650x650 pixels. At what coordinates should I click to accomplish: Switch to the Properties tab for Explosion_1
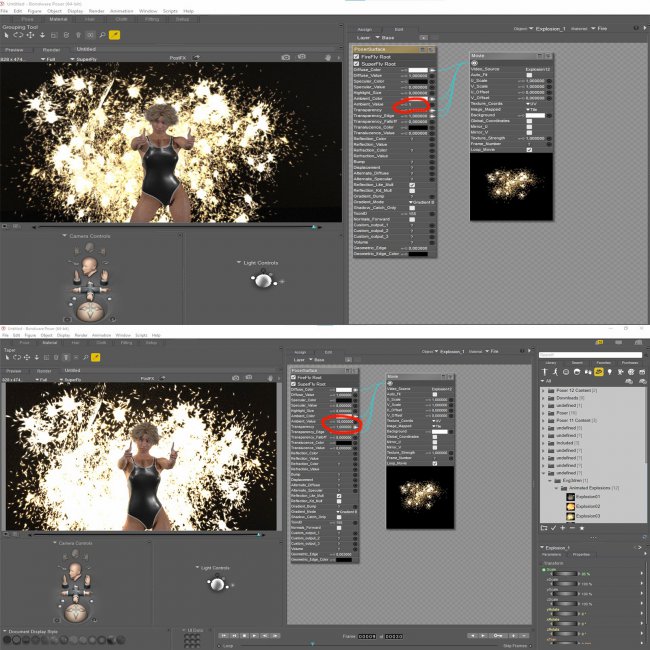(x=581, y=554)
